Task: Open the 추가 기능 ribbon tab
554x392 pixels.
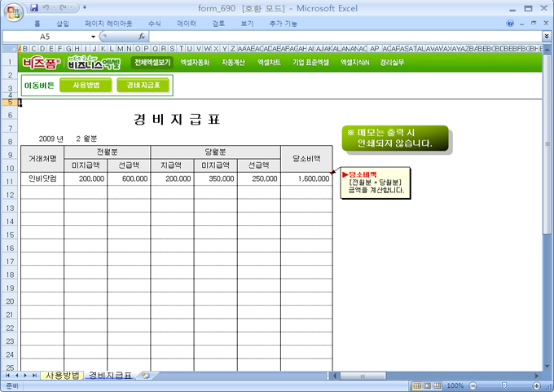Action: pos(284,24)
